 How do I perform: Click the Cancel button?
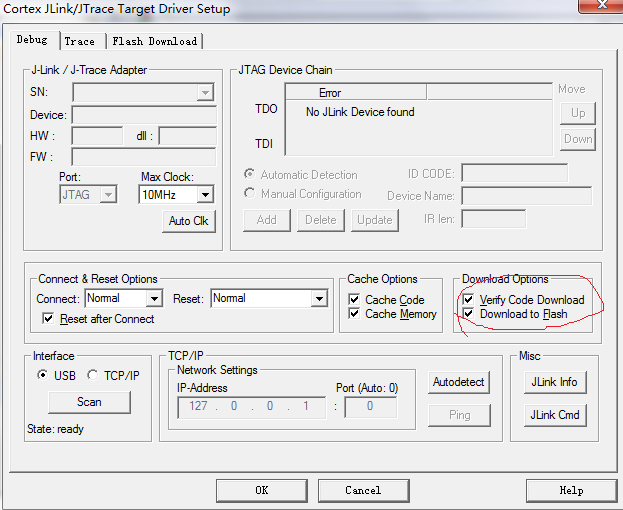click(363, 491)
